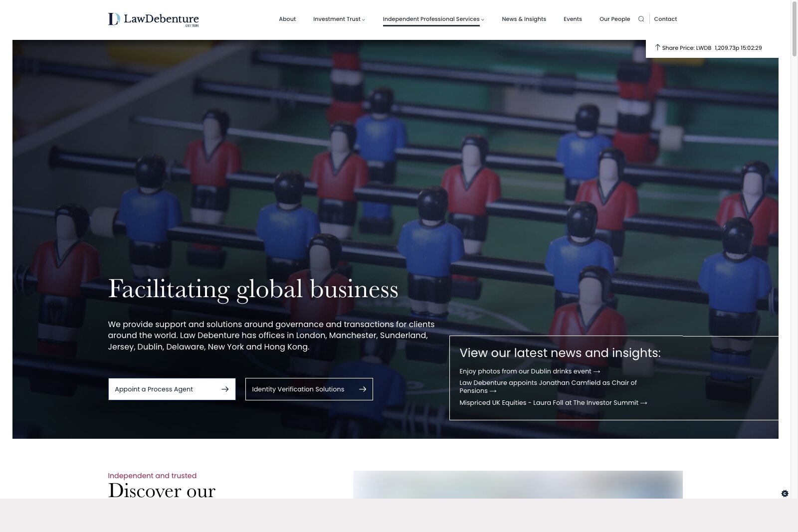Click the blurred image below the hero
The height and width of the screenshot is (532, 798).
(x=518, y=485)
